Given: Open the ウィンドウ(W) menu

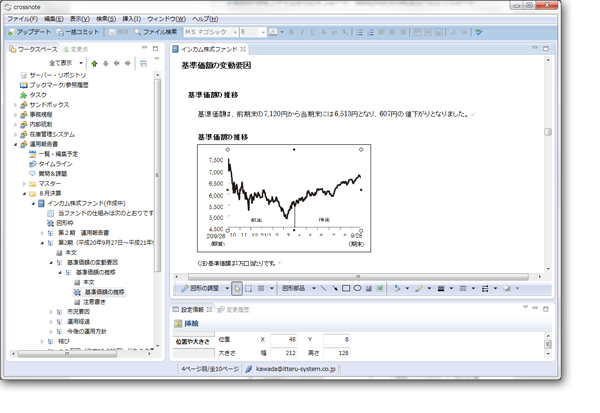Looking at the screenshot, I should click(x=166, y=19).
